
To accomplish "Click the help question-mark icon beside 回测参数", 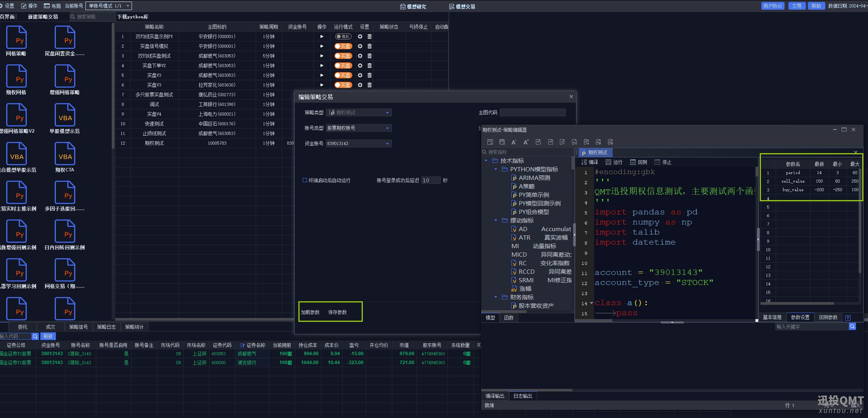I will pyautogui.click(x=848, y=318).
